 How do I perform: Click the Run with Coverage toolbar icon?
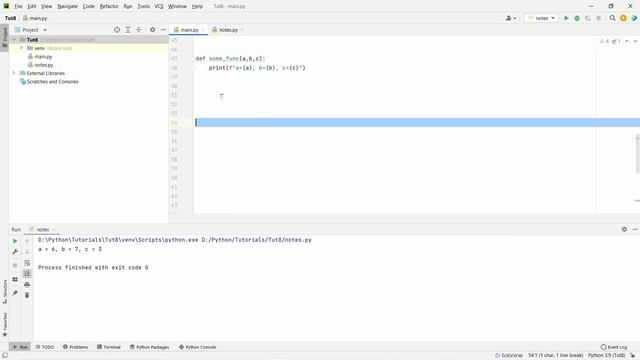tap(588, 18)
